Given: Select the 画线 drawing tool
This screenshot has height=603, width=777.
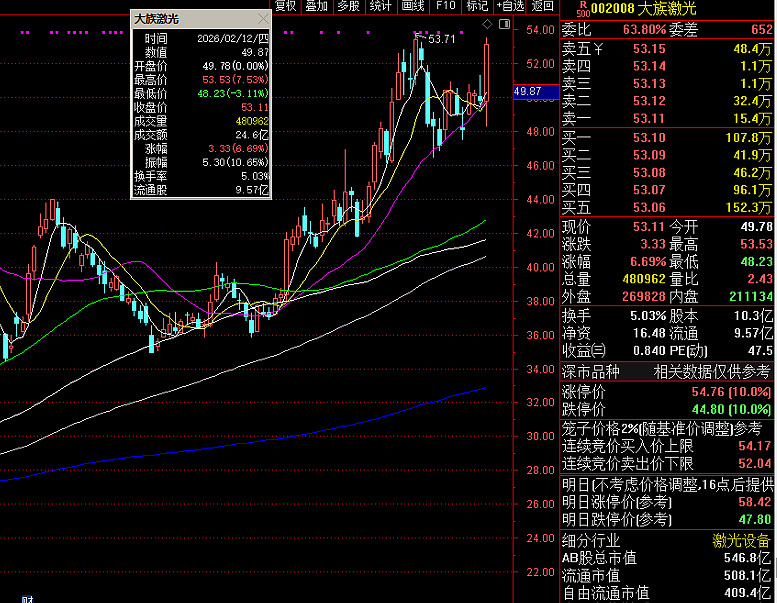Looking at the screenshot, I should 413,6.
